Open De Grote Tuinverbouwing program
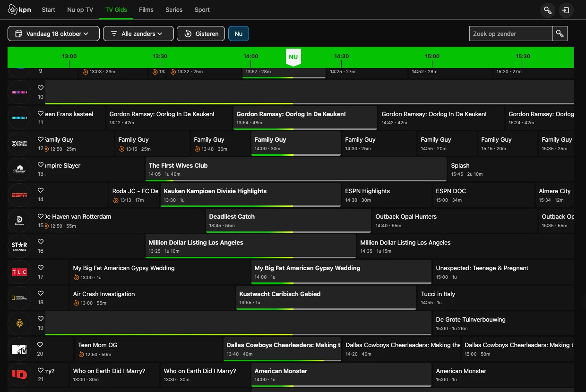The image size is (586, 392). [503, 323]
